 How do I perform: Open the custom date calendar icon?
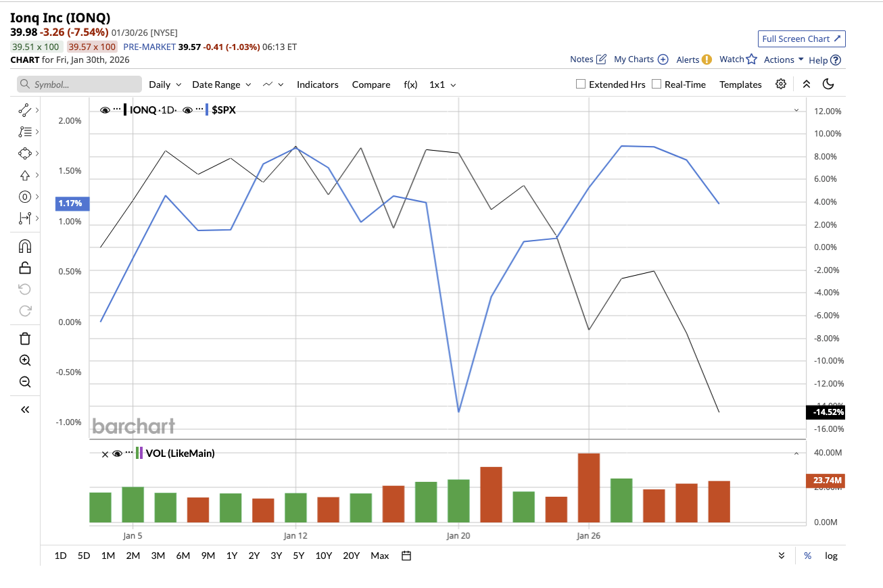[x=406, y=556]
